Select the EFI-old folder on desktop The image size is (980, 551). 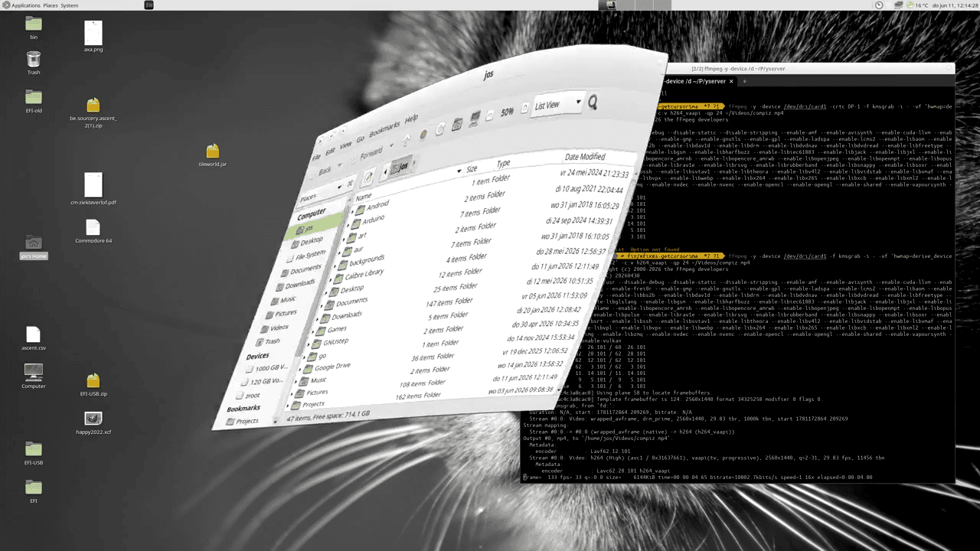34,100
